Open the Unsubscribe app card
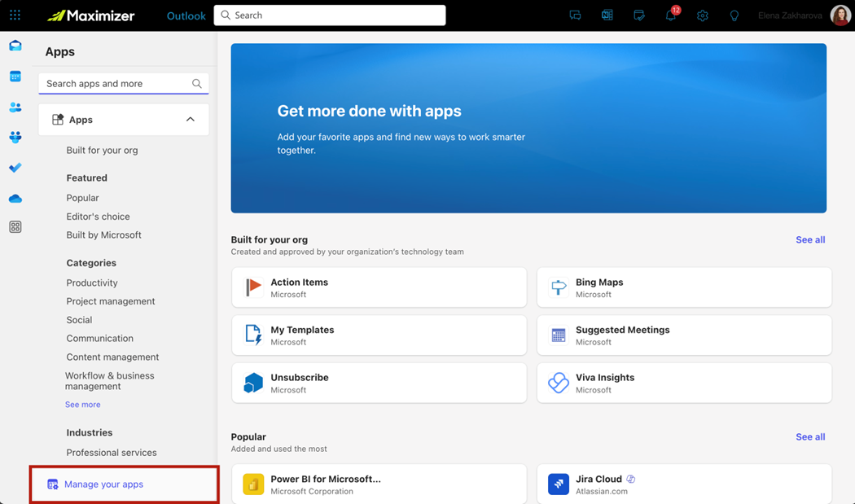The height and width of the screenshot is (504, 855). (x=379, y=383)
